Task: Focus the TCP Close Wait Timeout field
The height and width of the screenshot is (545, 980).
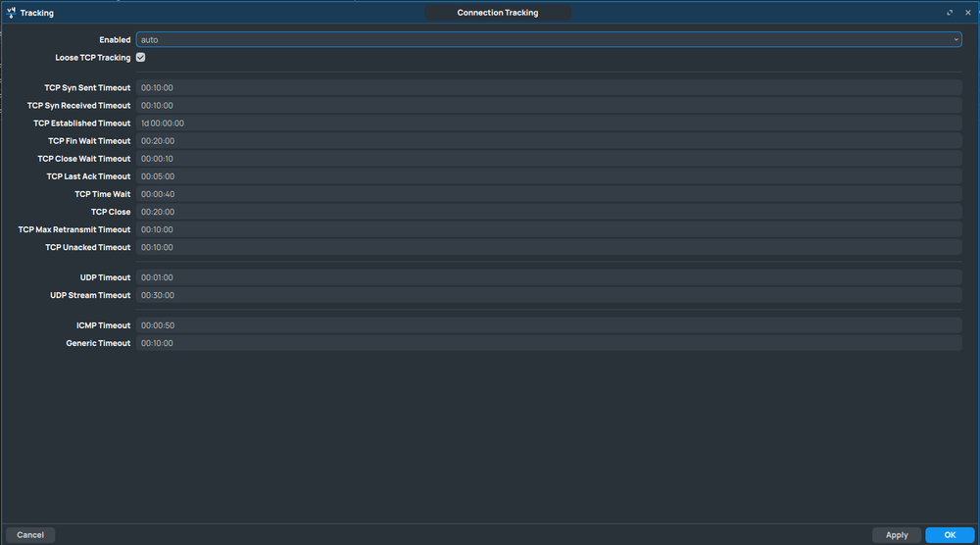Action: (548, 159)
